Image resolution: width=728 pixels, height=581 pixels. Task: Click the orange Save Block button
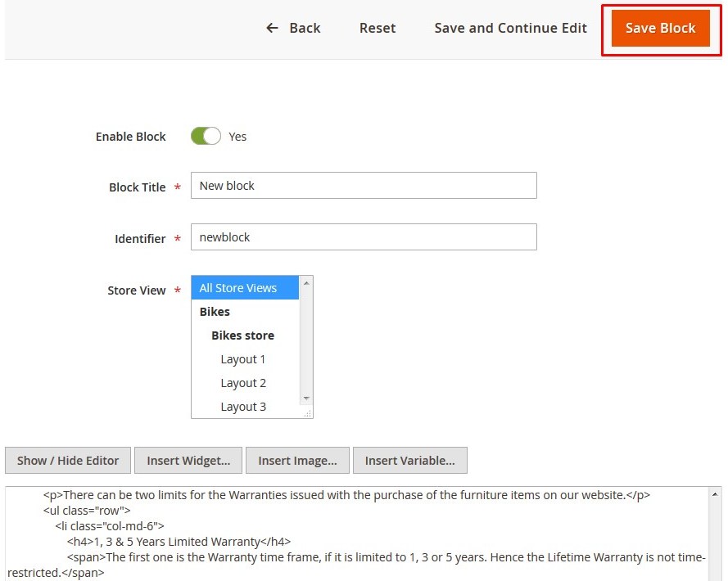(x=660, y=29)
